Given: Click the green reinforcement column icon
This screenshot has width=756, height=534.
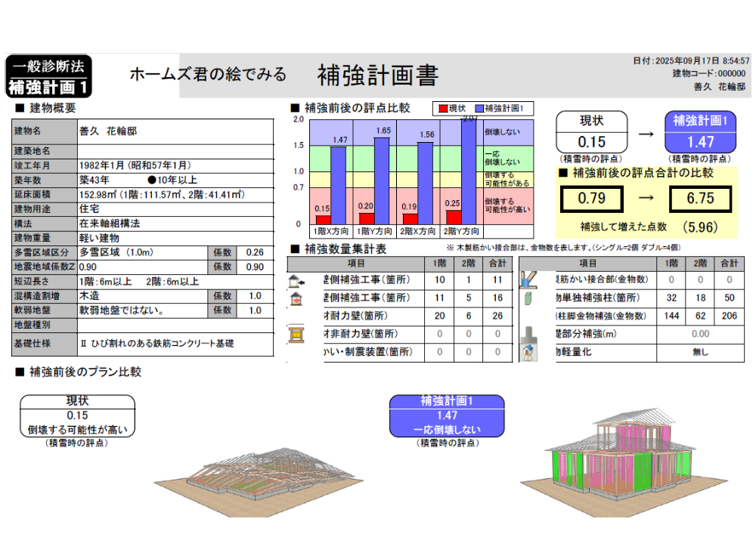Looking at the screenshot, I should (x=528, y=298).
